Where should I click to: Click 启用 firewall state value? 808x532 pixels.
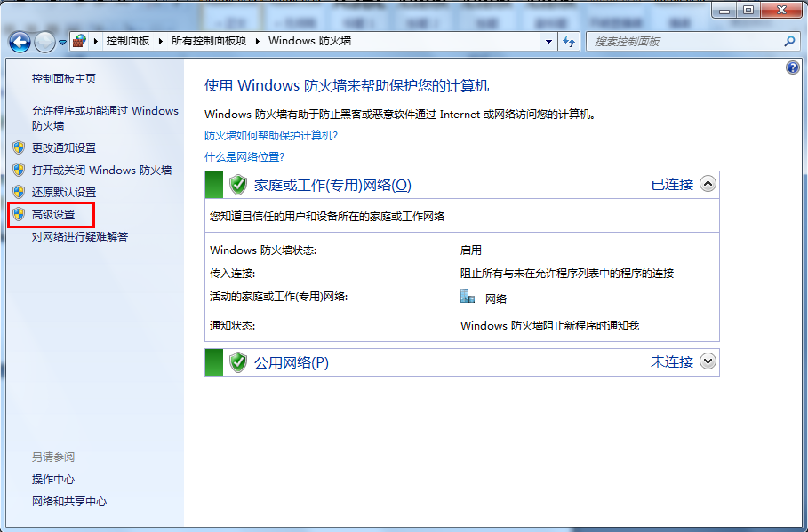pyautogui.click(x=471, y=250)
